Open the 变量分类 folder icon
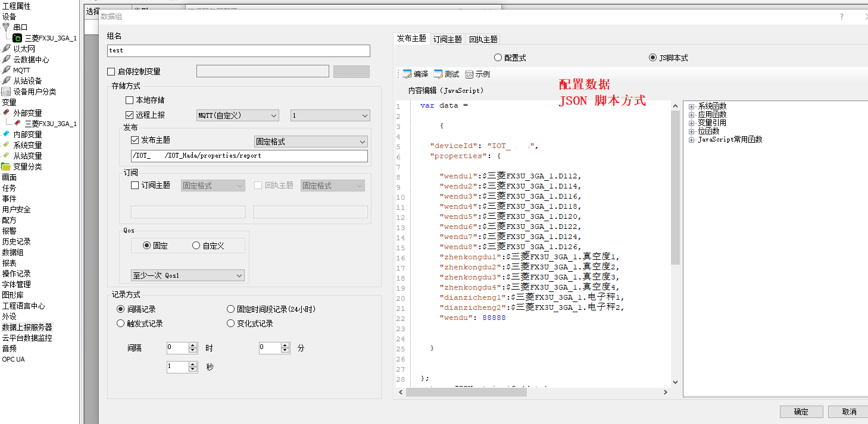868x424 pixels. pos(7,167)
